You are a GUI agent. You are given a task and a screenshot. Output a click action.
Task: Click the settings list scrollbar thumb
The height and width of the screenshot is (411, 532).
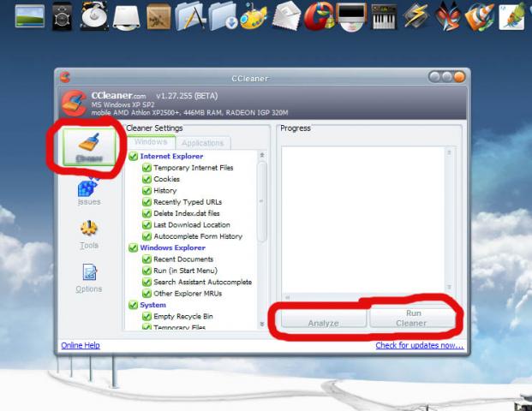coord(262,202)
